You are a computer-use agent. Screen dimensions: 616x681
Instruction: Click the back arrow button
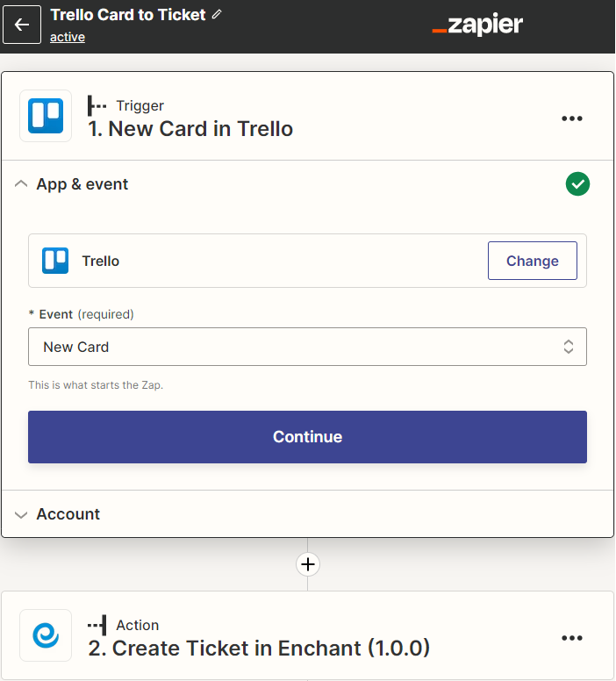click(x=22, y=25)
